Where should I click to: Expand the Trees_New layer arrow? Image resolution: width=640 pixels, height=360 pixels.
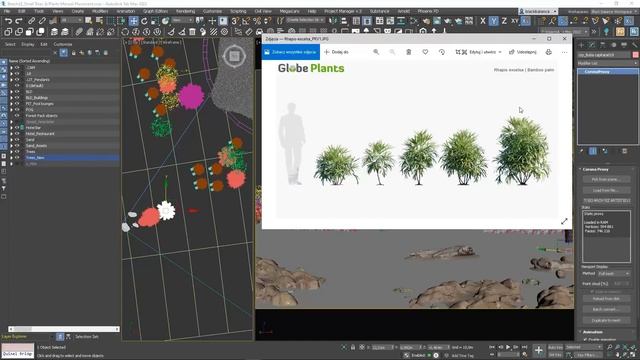[11, 158]
